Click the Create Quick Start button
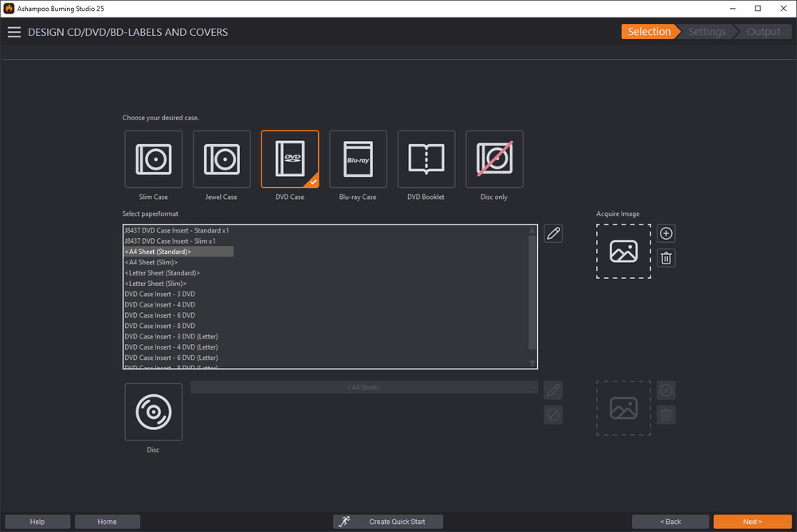The height and width of the screenshot is (532, 797). tap(387, 522)
